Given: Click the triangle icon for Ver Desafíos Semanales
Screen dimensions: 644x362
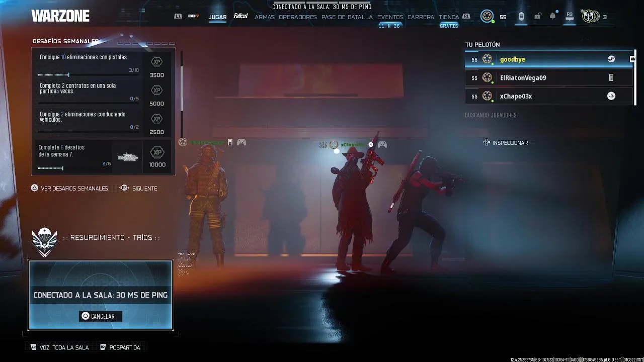Looking at the screenshot, I should click(35, 188).
